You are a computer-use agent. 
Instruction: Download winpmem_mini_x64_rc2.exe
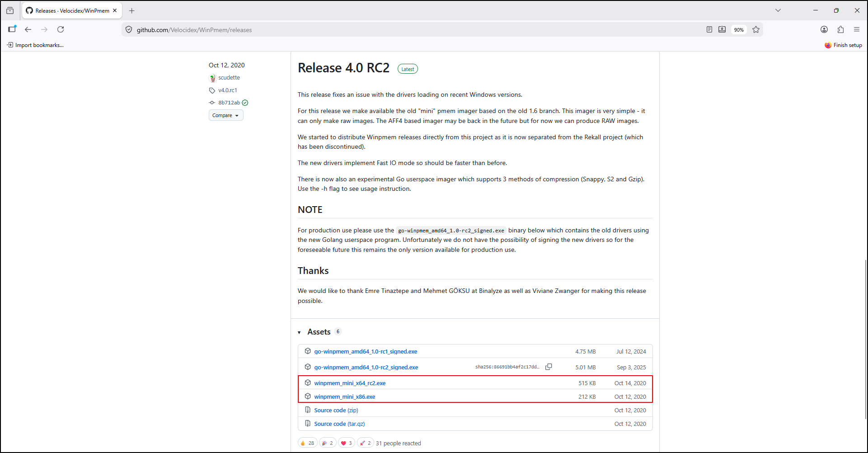coord(350,383)
